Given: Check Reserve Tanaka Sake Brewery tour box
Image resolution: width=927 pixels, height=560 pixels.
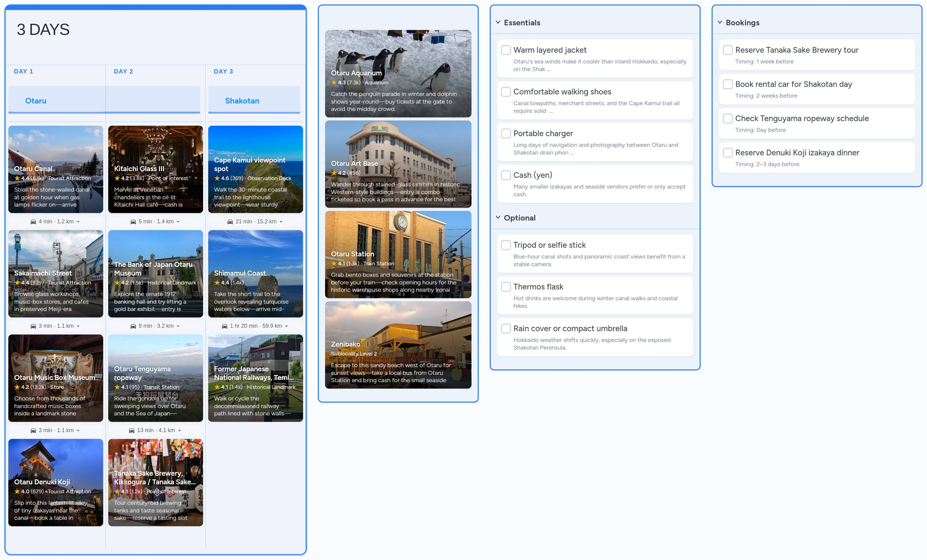Looking at the screenshot, I should (728, 50).
